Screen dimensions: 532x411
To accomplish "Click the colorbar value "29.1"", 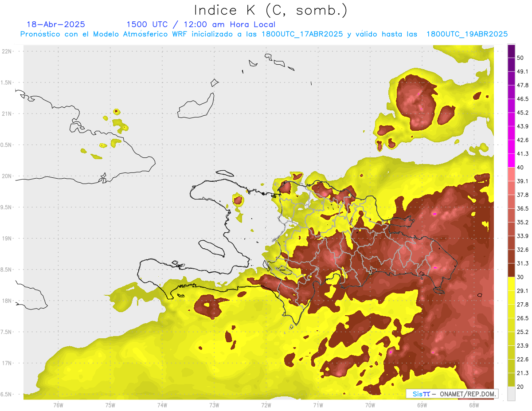I will [x=523, y=291].
